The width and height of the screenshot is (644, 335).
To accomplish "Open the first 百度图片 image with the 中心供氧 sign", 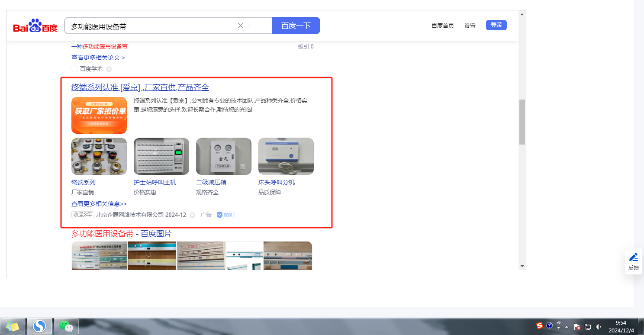I will pyautogui.click(x=99, y=256).
